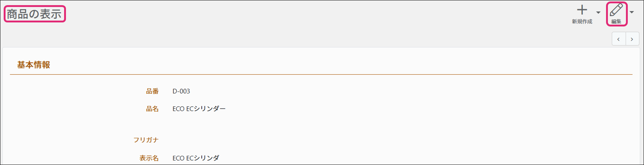
Task: Select the 基本情報 section header
Action: pos(34,65)
